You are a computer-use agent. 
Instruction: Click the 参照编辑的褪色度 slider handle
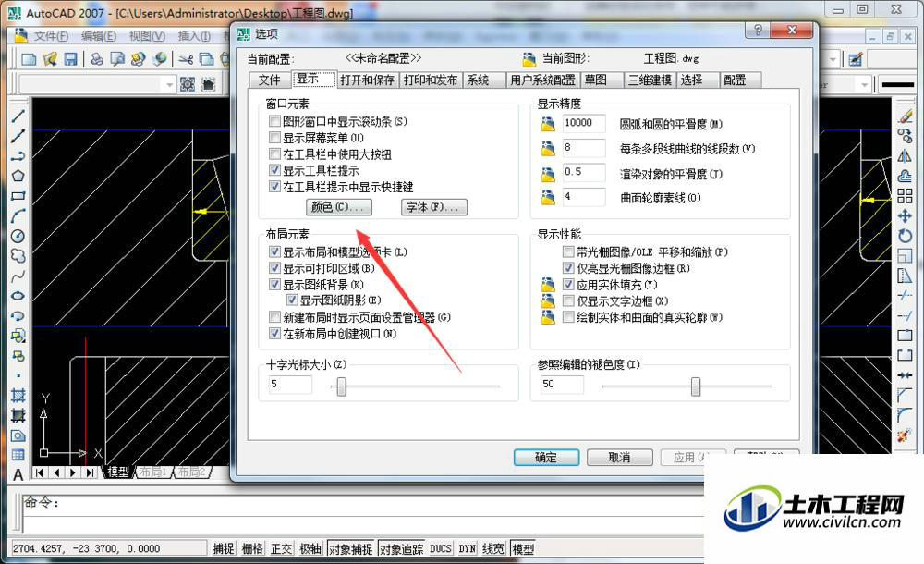(x=696, y=387)
